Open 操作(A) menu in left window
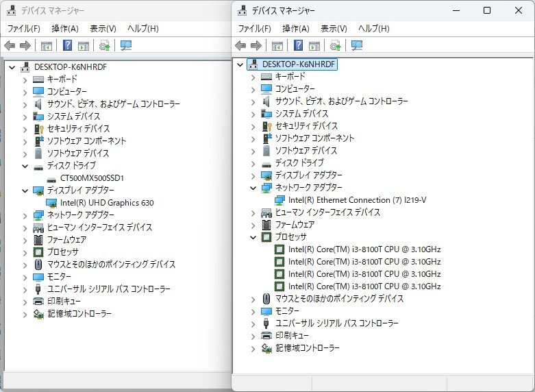The image size is (535, 392). click(65, 28)
